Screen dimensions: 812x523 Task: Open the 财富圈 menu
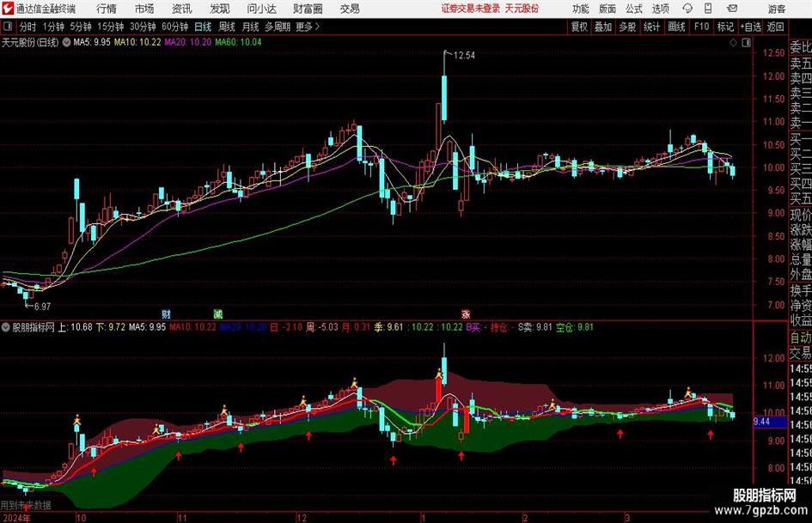pyautogui.click(x=308, y=9)
